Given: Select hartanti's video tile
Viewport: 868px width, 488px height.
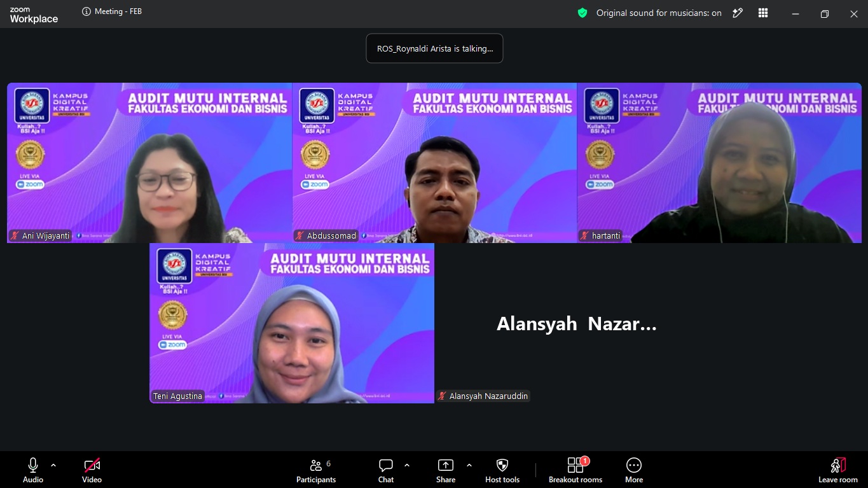Looking at the screenshot, I should click(x=719, y=163).
